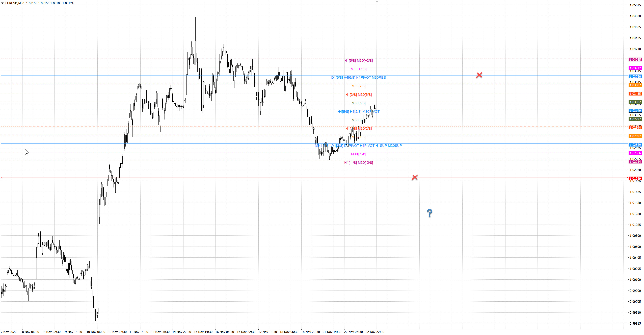Click the 'M30[7/8]' orange level text

pos(358,86)
